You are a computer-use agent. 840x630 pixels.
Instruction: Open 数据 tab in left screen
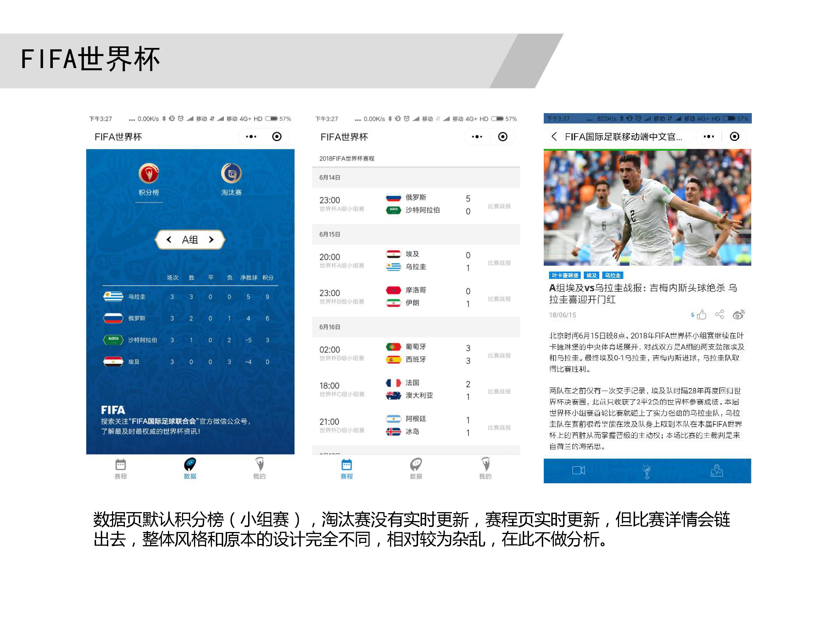click(x=190, y=469)
